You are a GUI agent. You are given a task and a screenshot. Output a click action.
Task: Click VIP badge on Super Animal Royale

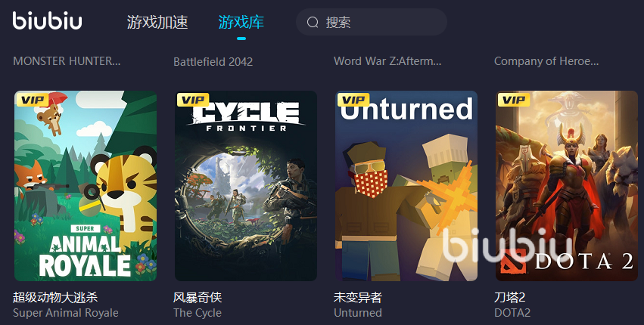[33, 100]
